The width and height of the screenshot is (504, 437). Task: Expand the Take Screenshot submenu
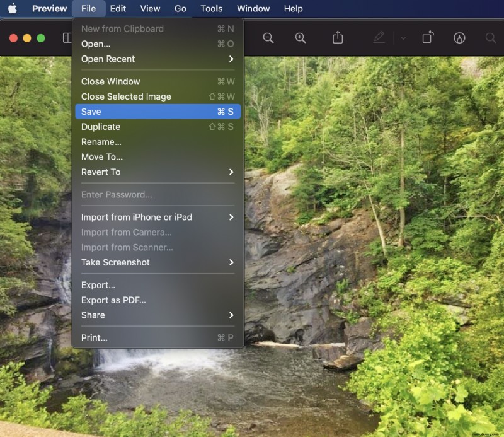(158, 262)
